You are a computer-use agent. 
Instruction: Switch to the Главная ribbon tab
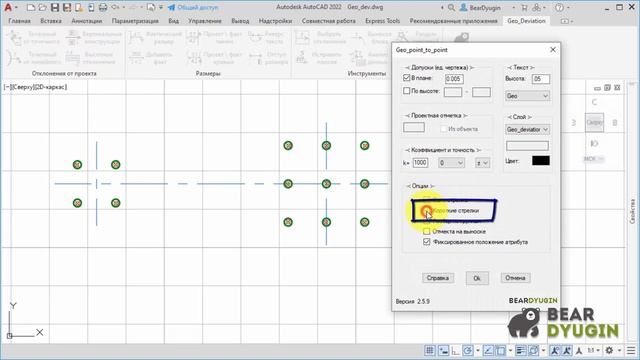20,21
